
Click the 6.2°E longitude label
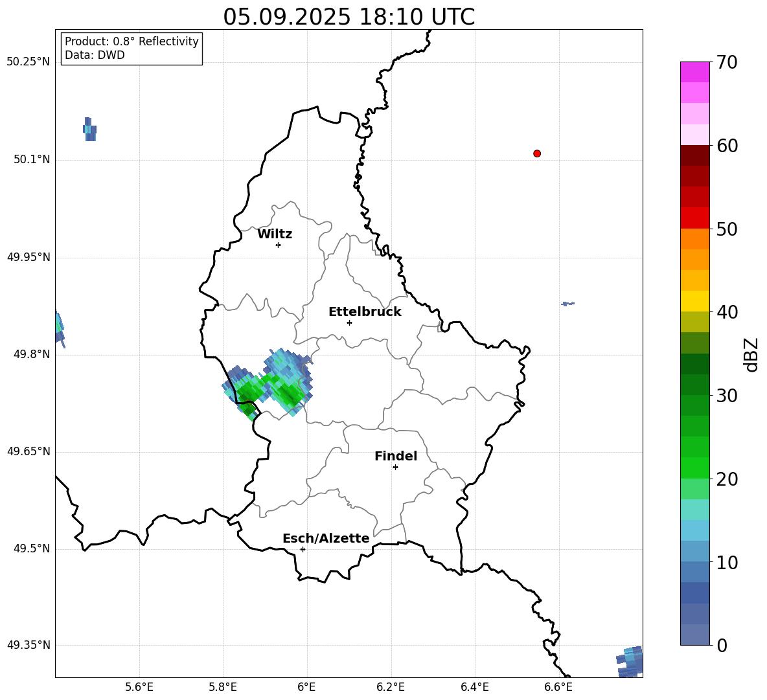click(391, 687)
